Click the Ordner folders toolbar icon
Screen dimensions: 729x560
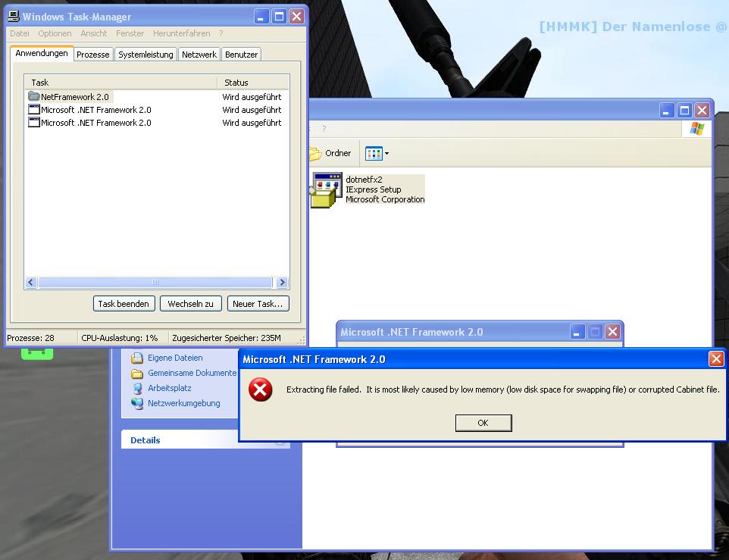coord(316,153)
